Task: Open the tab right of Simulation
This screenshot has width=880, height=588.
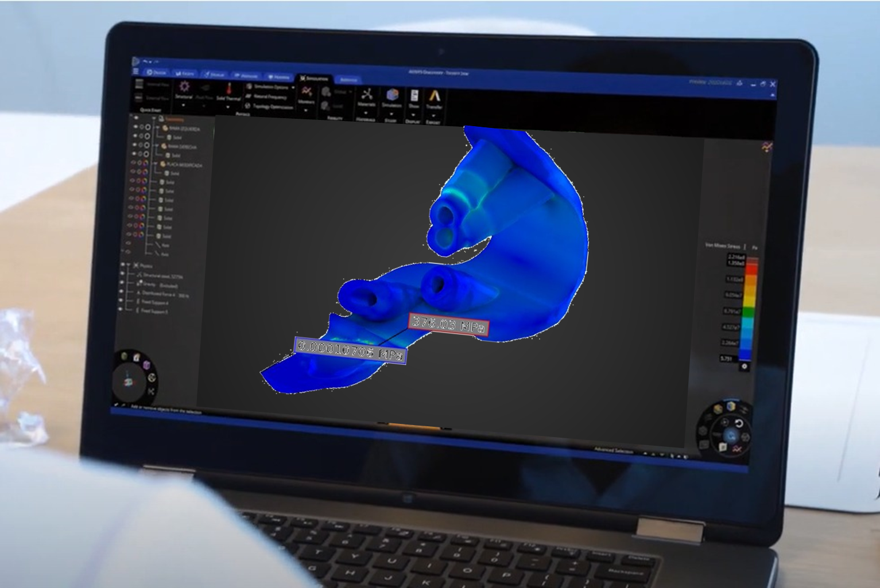Action: (x=348, y=79)
